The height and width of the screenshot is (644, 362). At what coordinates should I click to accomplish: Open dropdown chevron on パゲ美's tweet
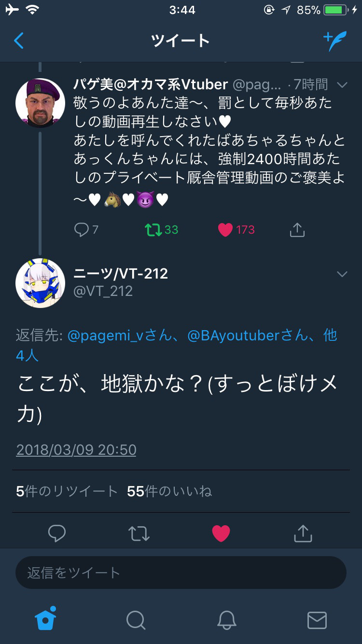click(342, 85)
